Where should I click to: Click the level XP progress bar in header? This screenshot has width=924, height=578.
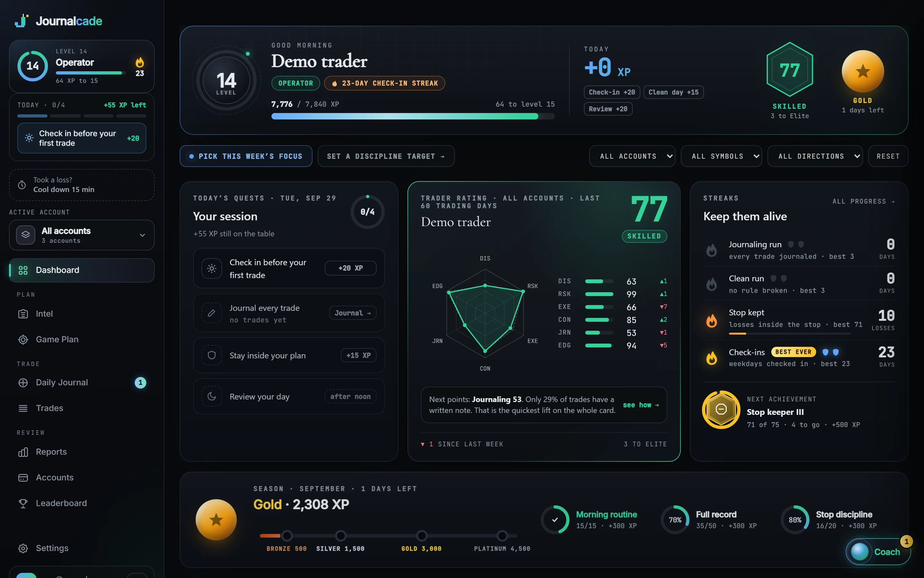coord(413,116)
